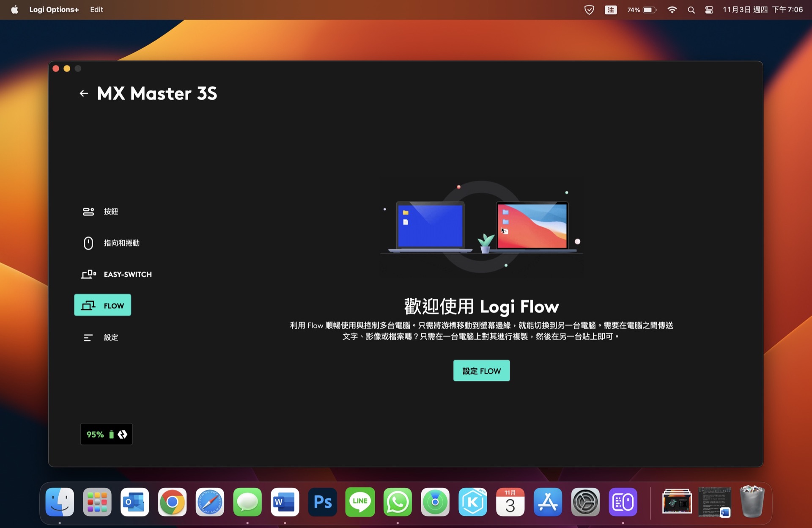Image resolution: width=812 pixels, height=528 pixels.
Task: Switch to the EASY-SWITCH section
Action: (x=117, y=275)
